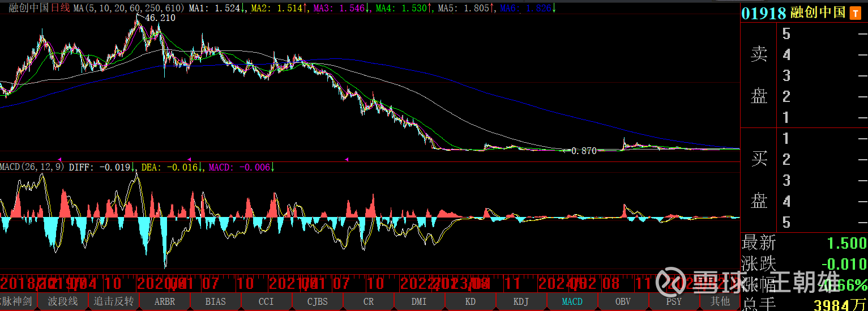The image size is (868, 311).
Task: Switch to the PSY indicator tab
Action: (674, 301)
